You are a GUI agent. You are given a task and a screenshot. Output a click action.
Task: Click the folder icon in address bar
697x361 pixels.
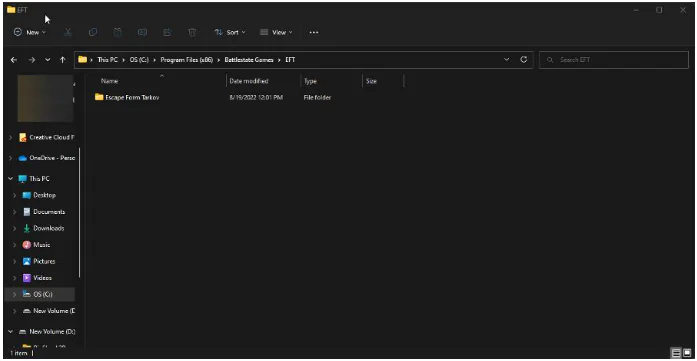point(83,60)
